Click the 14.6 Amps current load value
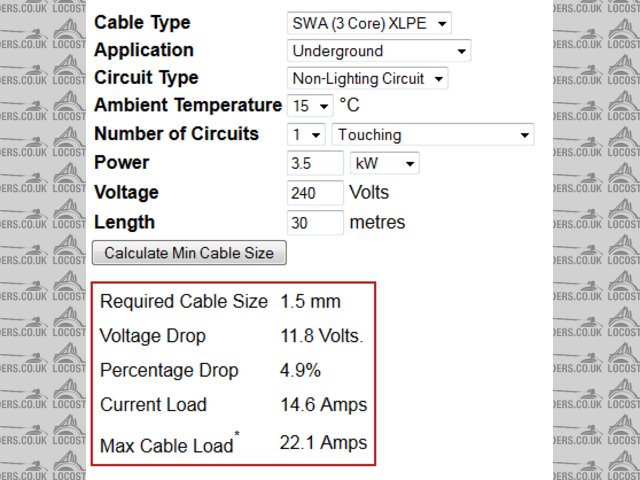640x480 pixels. point(323,405)
